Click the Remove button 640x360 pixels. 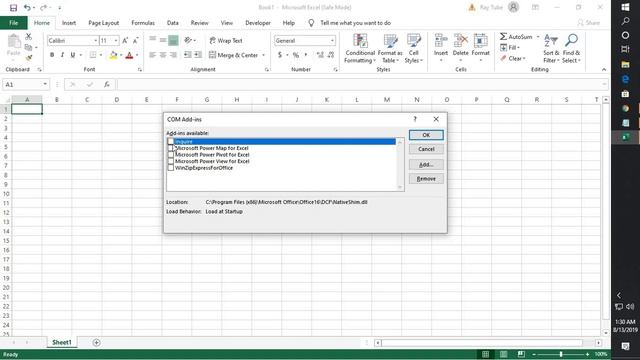[426, 179]
